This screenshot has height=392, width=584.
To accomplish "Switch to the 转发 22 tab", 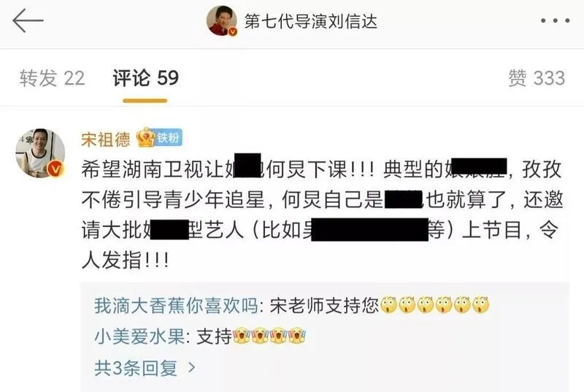I will 52,78.
